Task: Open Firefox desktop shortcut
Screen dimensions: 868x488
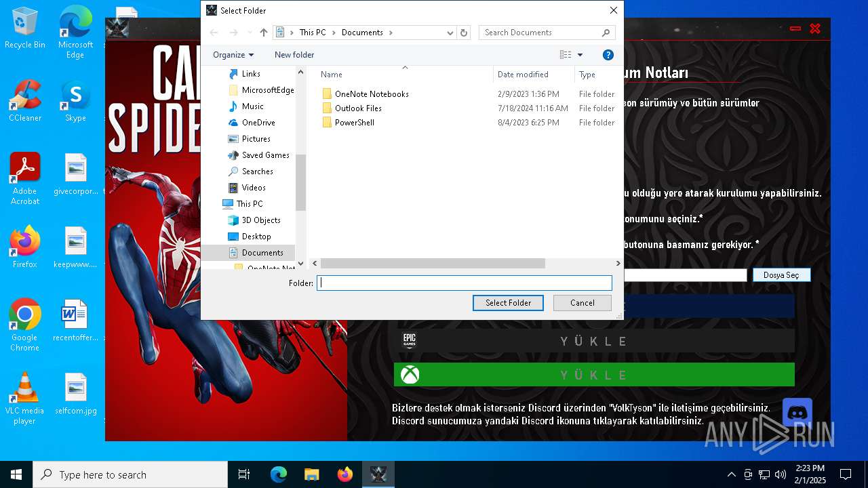Action: [25, 247]
